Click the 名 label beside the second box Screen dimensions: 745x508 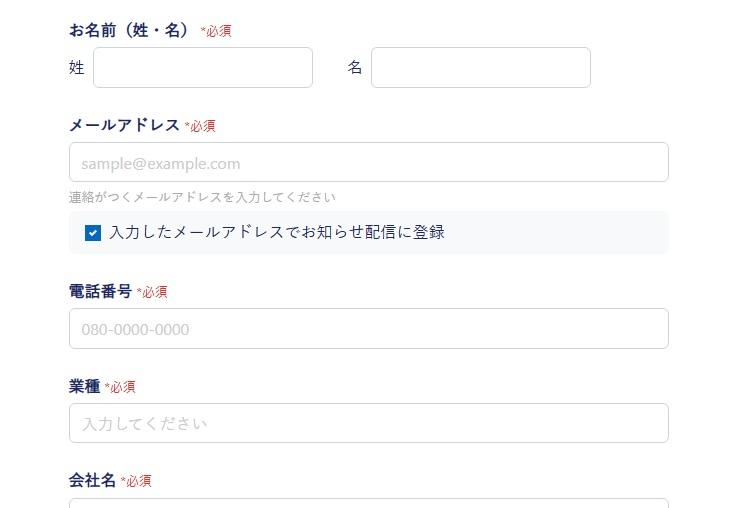pyautogui.click(x=355, y=68)
